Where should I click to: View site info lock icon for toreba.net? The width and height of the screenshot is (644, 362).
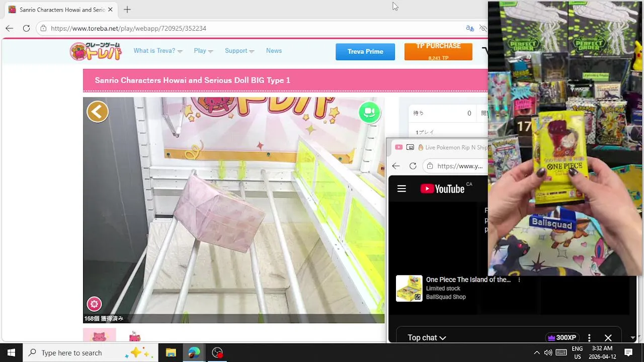(44, 28)
